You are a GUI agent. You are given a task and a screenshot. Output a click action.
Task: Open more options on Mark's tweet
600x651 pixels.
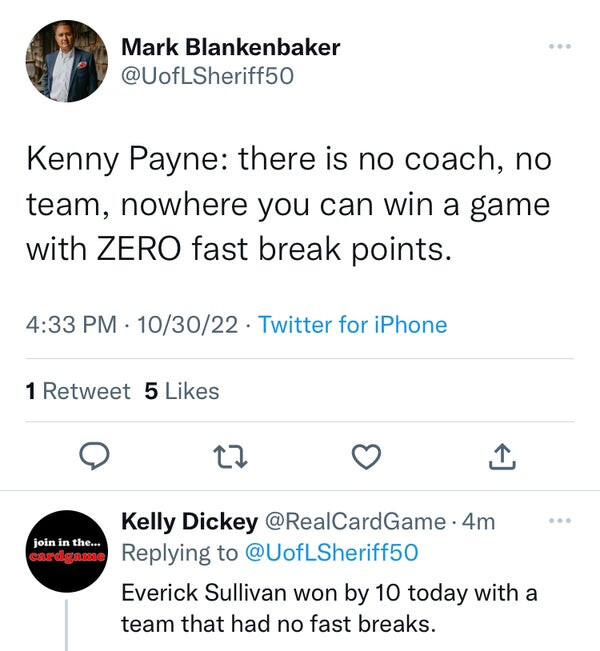561,47
